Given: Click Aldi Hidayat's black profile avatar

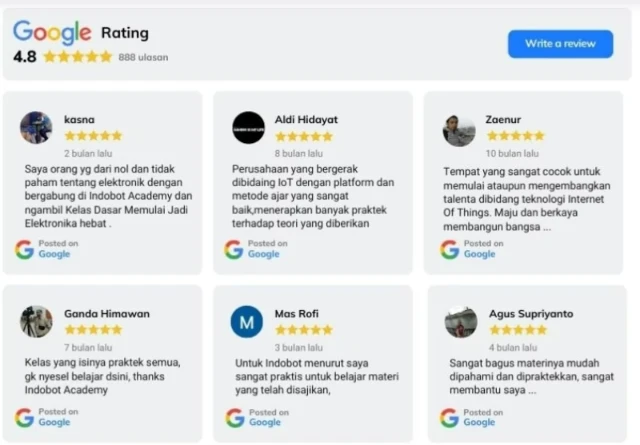Looking at the screenshot, I should (x=248, y=128).
